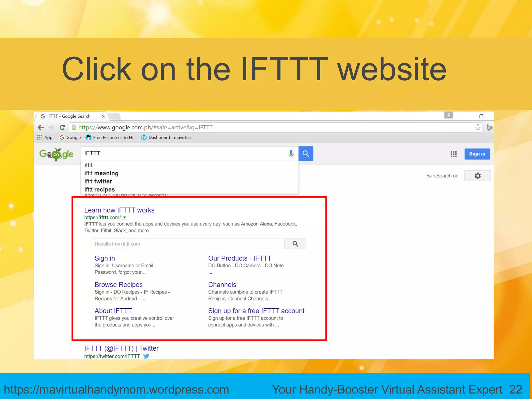Open the Google apps grid icon
Image resolution: width=532 pixels, height=399 pixels.
(454, 154)
